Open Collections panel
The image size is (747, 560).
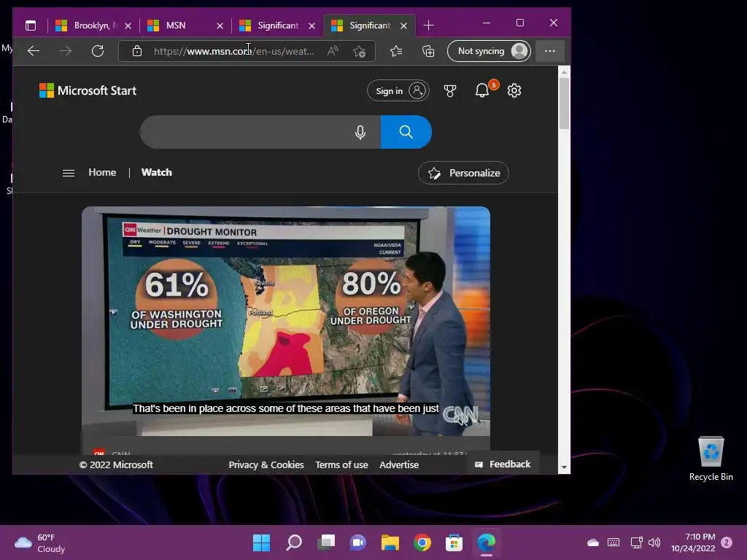tap(428, 51)
